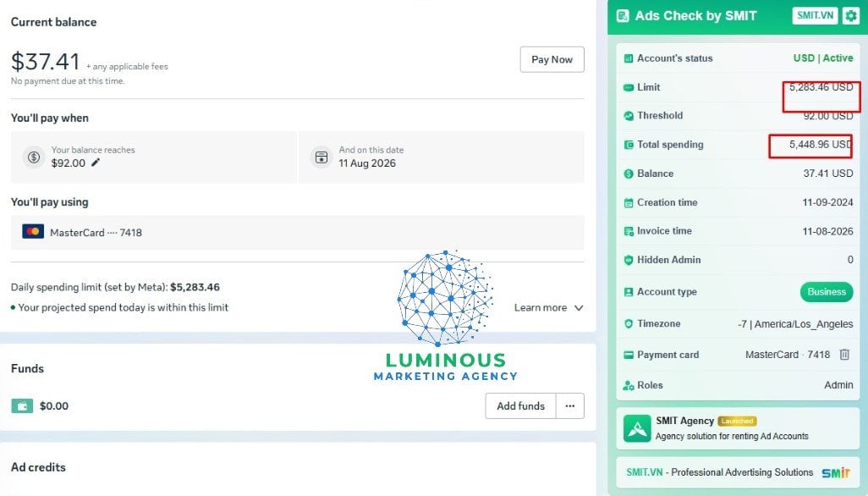Click the Total spending row icon
Screen dimensions: 868x496
(x=629, y=145)
